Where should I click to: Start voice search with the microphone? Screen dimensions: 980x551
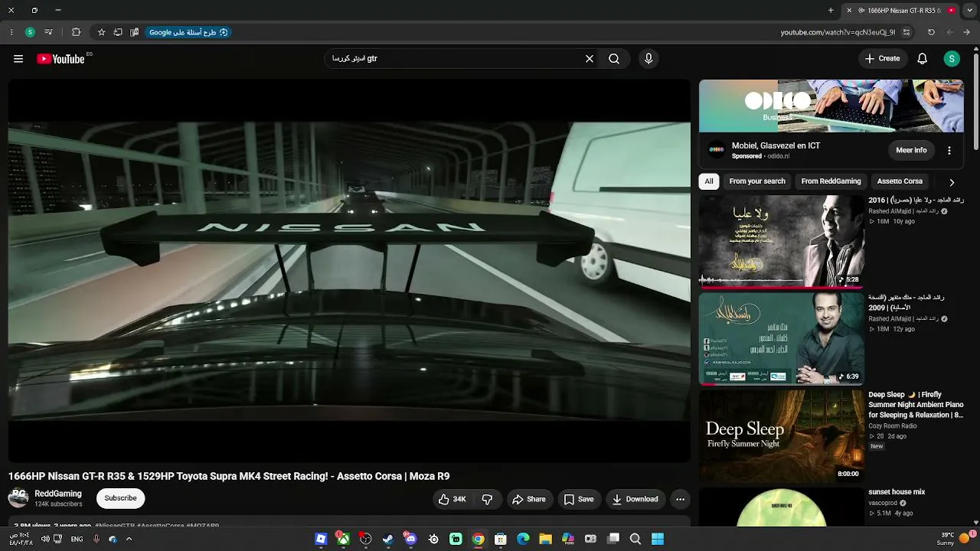pos(648,59)
